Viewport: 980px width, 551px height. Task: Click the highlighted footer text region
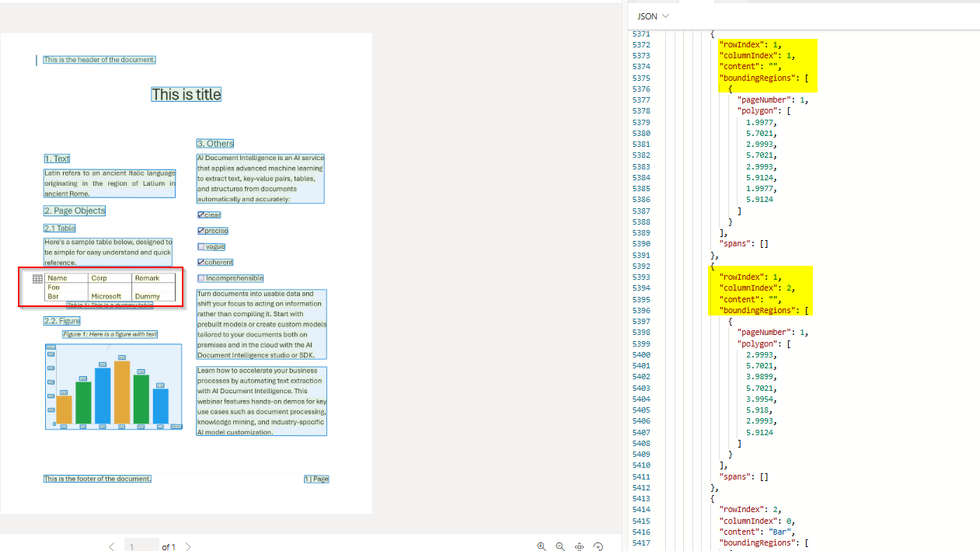96,479
